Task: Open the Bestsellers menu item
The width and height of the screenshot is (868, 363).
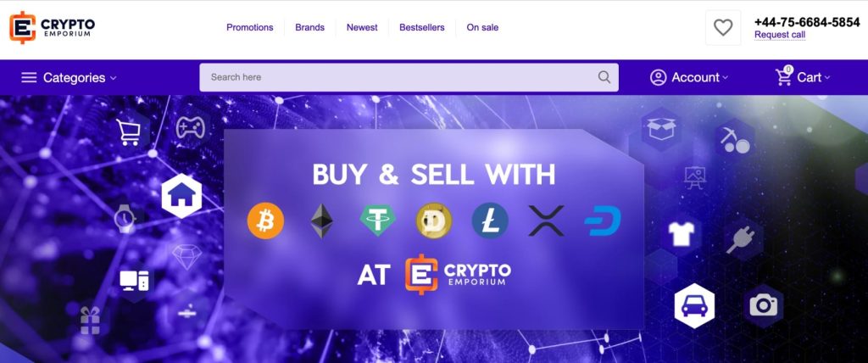Action: point(422,27)
